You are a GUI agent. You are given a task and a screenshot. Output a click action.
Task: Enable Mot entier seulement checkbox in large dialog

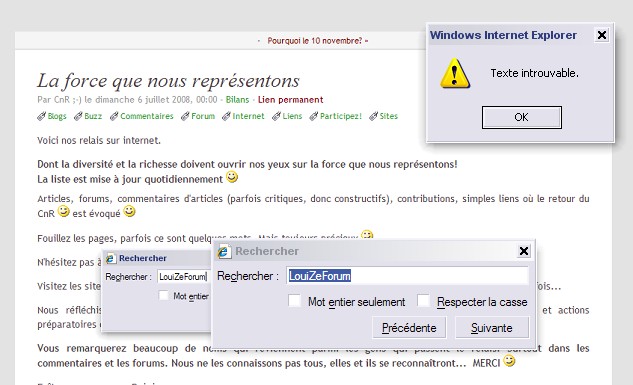(x=294, y=301)
